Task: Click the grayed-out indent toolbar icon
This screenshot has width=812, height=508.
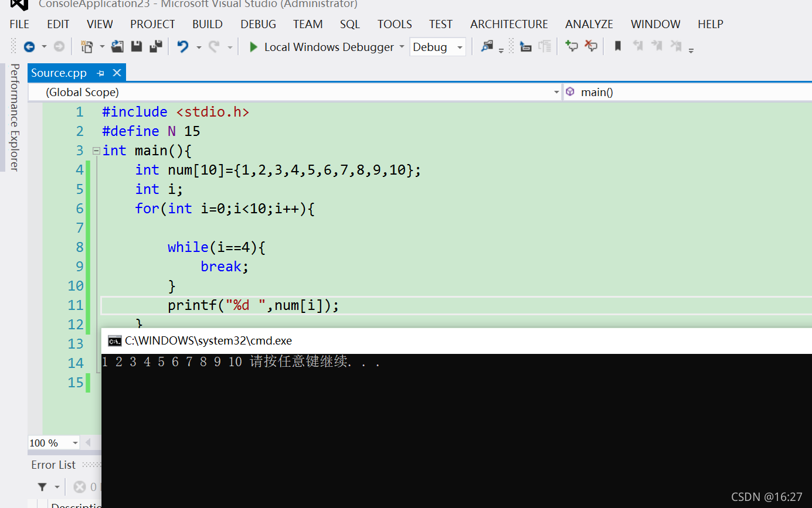Action: click(x=545, y=47)
